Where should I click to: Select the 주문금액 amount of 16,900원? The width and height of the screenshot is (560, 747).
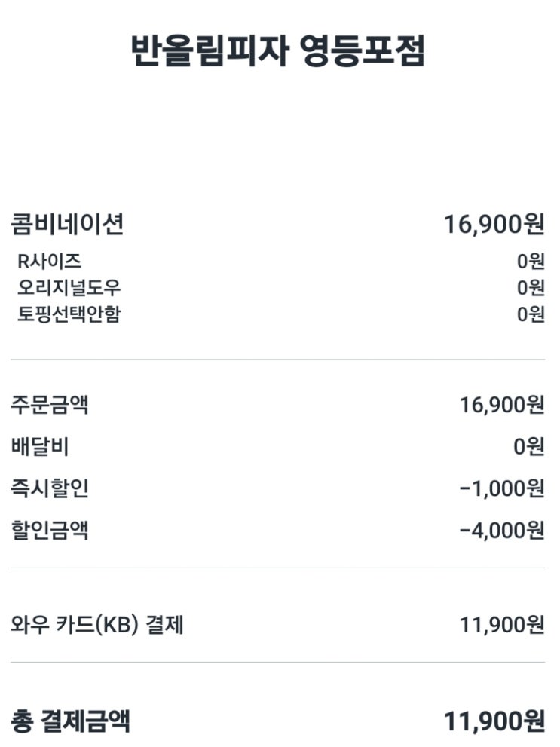pos(502,406)
